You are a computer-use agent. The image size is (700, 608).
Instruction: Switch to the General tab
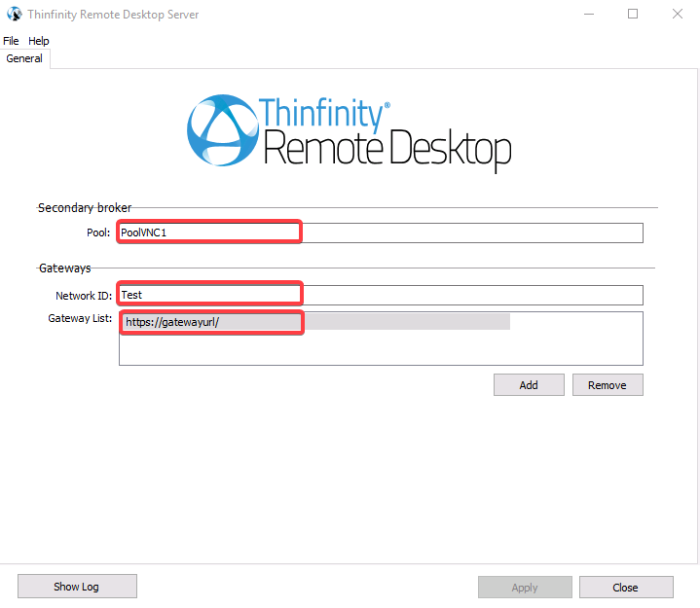pos(24,58)
